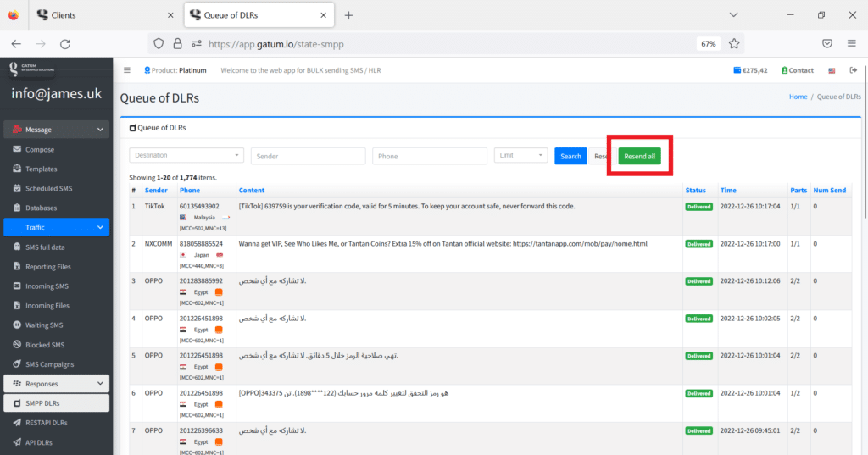Open Waiting SMS in sidebar
The height and width of the screenshot is (455, 868).
click(x=57, y=325)
